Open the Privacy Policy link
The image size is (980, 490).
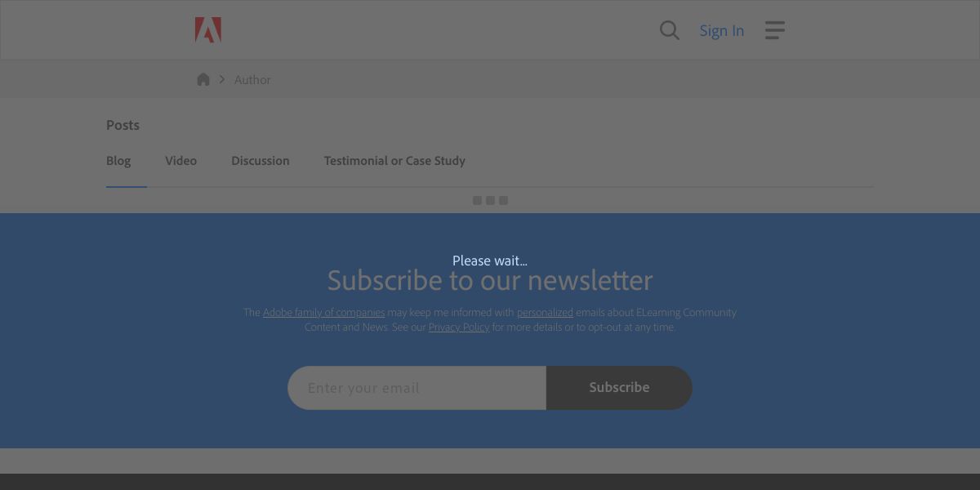point(459,327)
